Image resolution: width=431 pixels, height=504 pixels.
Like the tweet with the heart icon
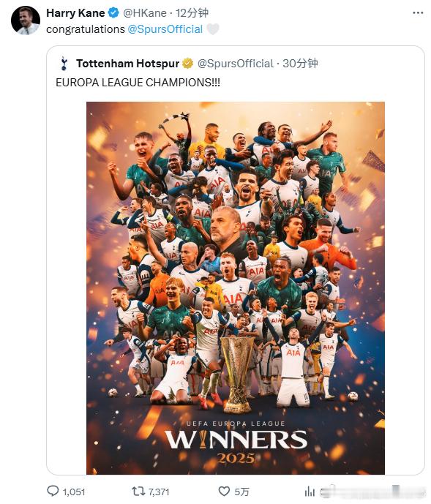[x=224, y=491]
